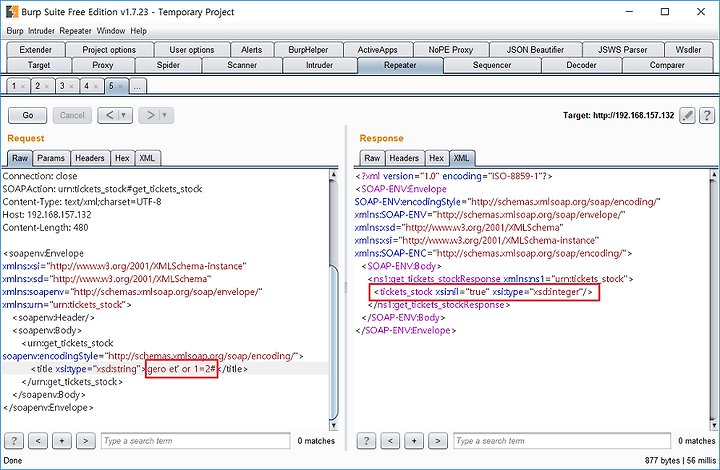Open forward history dropdown arrow
This screenshot has width=720, height=470.
coord(165,115)
